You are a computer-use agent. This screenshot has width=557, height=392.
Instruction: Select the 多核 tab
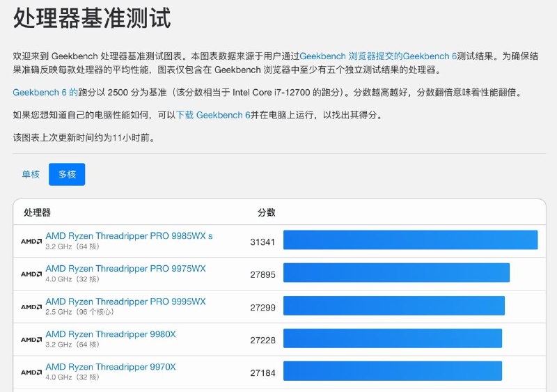(67, 175)
